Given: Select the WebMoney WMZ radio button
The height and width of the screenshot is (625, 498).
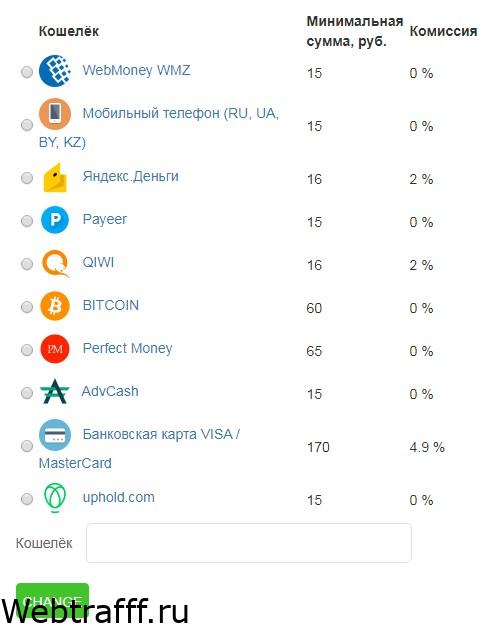Looking at the screenshot, I should (27, 72).
